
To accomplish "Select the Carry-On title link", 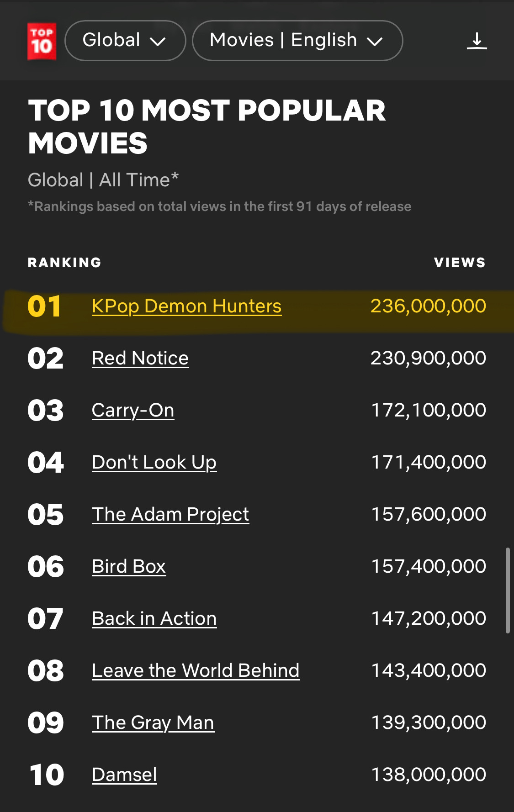I will (x=133, y=411).
